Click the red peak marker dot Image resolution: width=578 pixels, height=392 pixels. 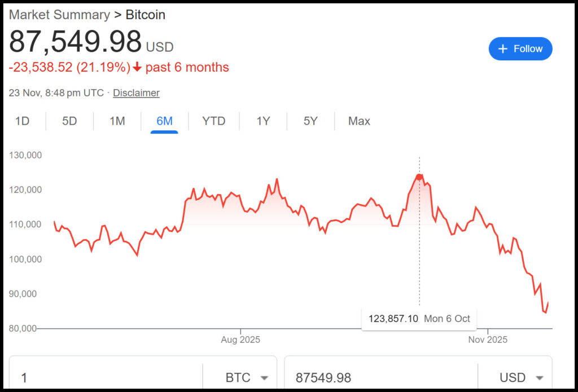(x=419, y=177)
